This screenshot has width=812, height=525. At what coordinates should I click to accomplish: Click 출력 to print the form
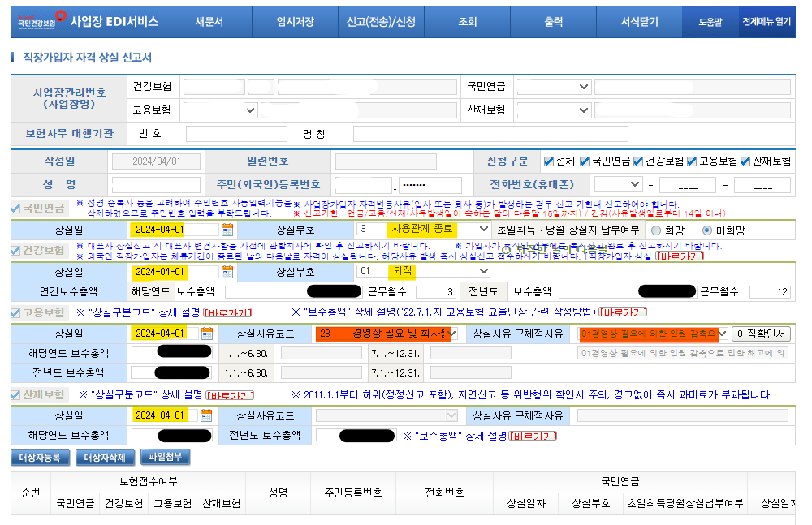(554, 22)
